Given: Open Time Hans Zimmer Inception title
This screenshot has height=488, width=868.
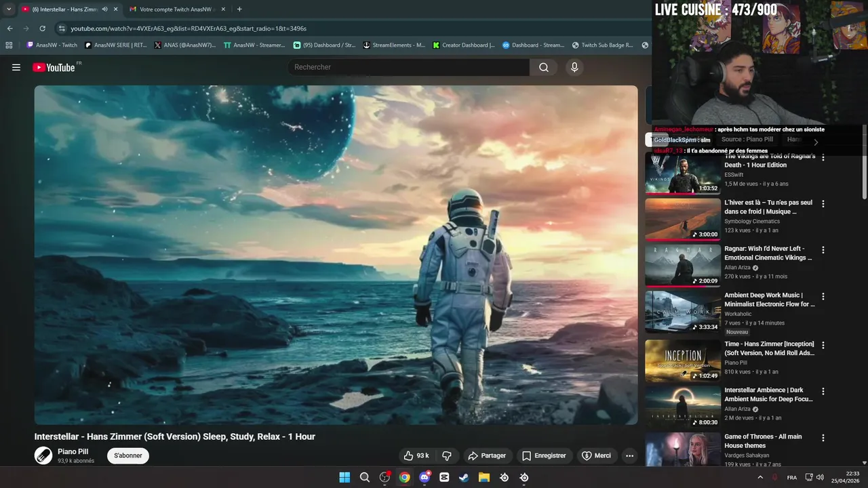Looking at the screenshot, I should click(769, 348).
